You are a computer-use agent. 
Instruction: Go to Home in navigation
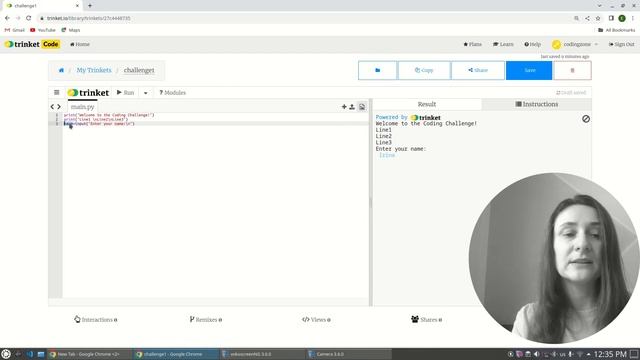coord(80,44)
